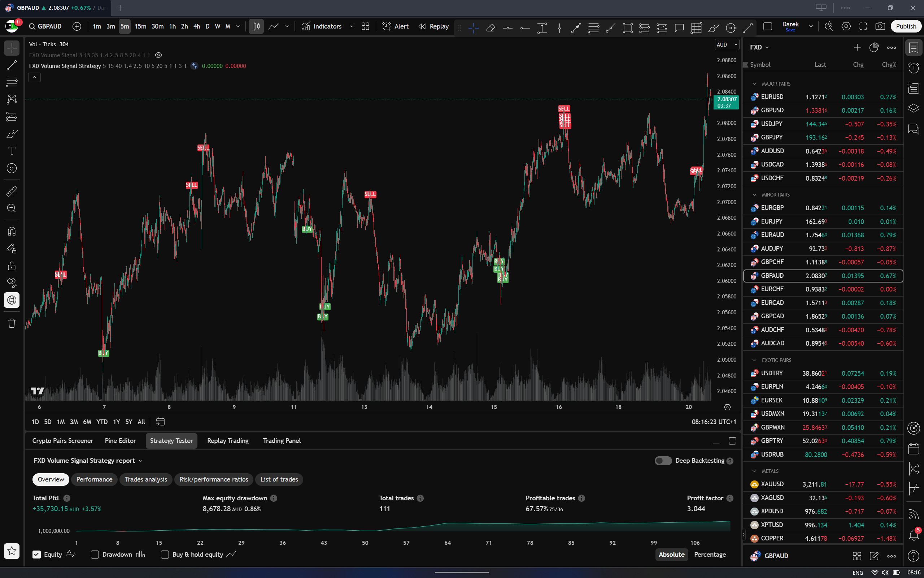Switch to Crypto Pairs Screener tab
The image size is (924, 578).
click(62, 441)
